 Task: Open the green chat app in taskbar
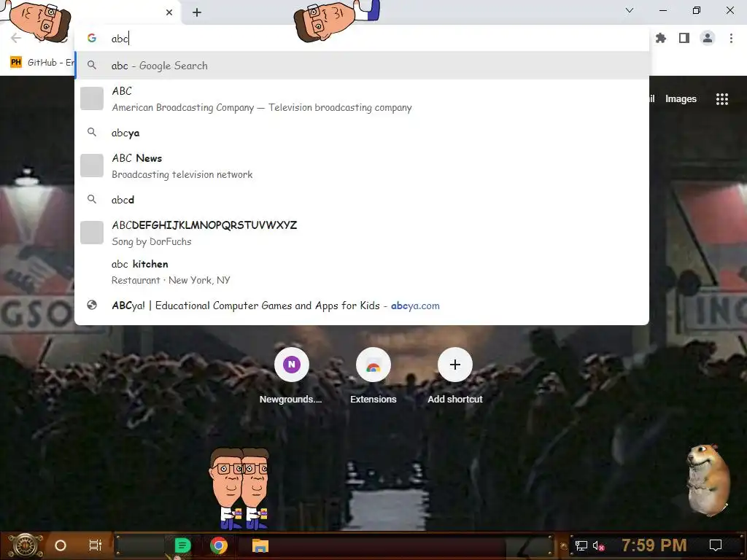182,545
